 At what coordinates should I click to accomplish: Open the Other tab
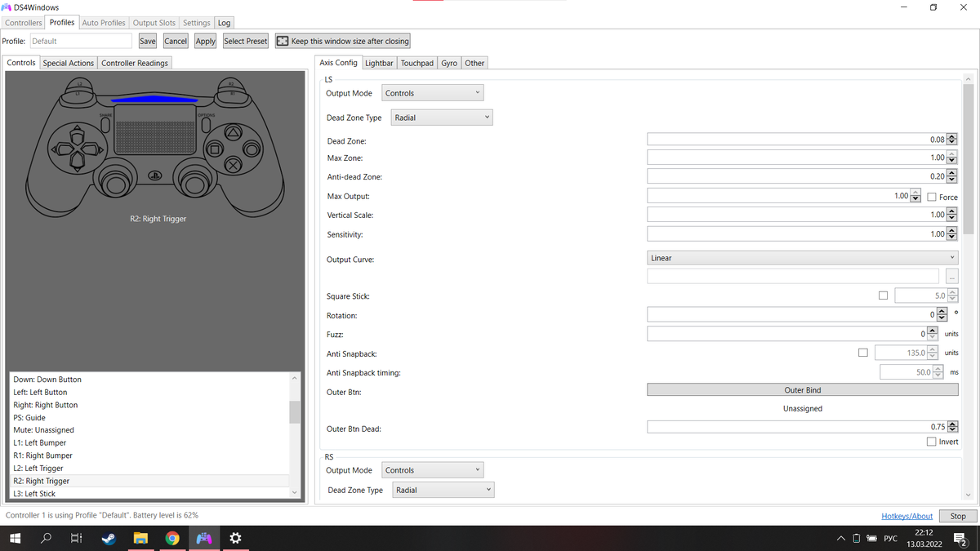coord(474,63)
